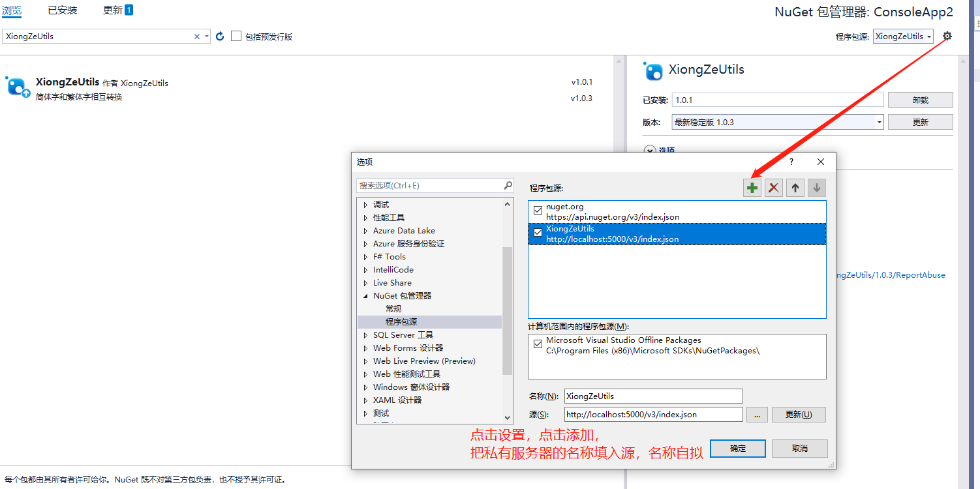The image size is (980, 489).
Task: Select 程序包源 in options tree
Action: 401,322
